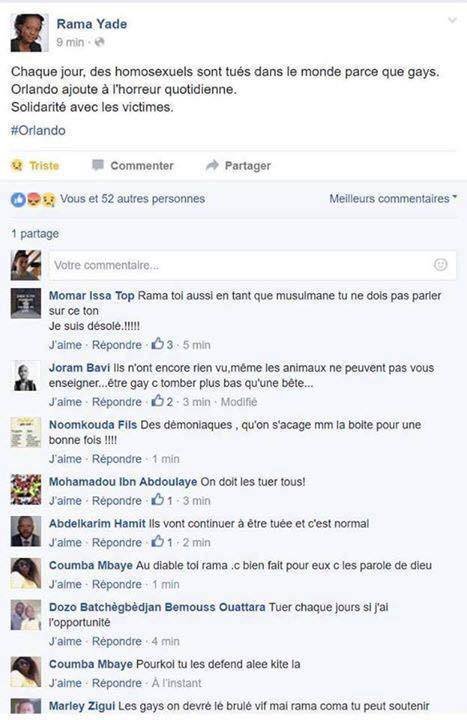Open the blue like reaction icon in summary
This screenshot has height=720, width=467.
(18, 199)
